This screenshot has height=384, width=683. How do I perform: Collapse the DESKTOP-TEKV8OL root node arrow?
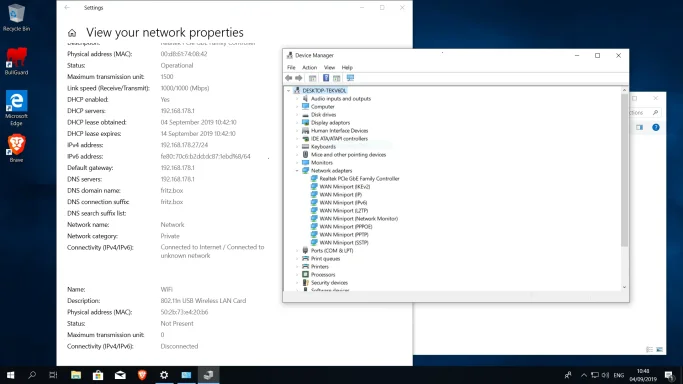click(x=288, y=91)
